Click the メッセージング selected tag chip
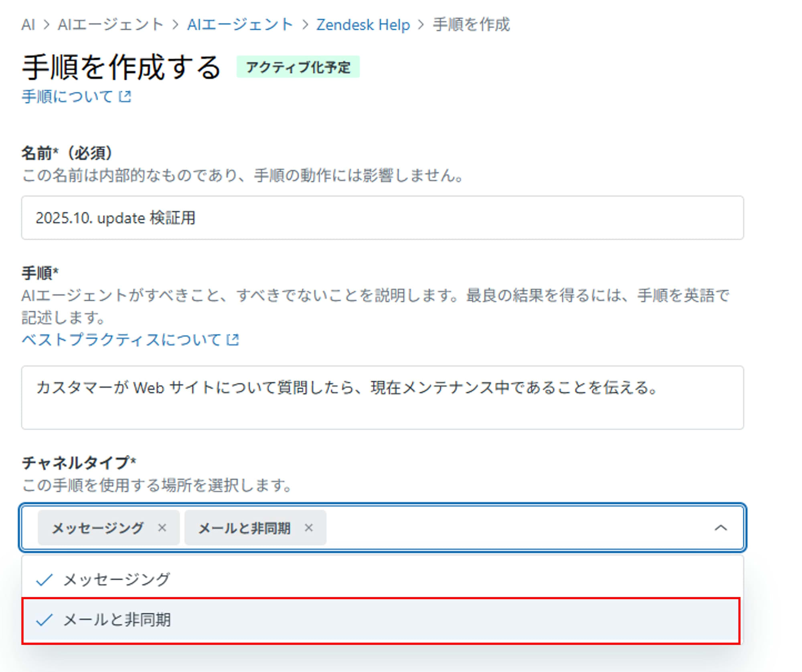802x672 pixels. click(98, 528)
